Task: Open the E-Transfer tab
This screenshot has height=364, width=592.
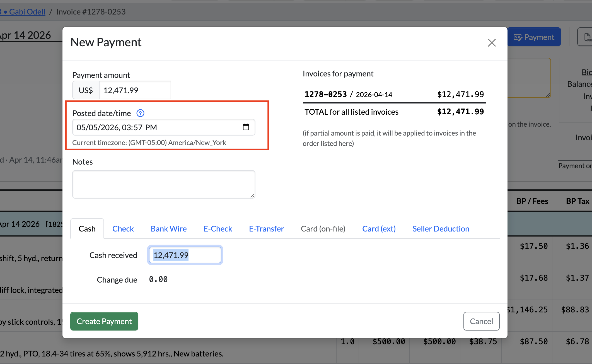Action: tap(266, 229)
